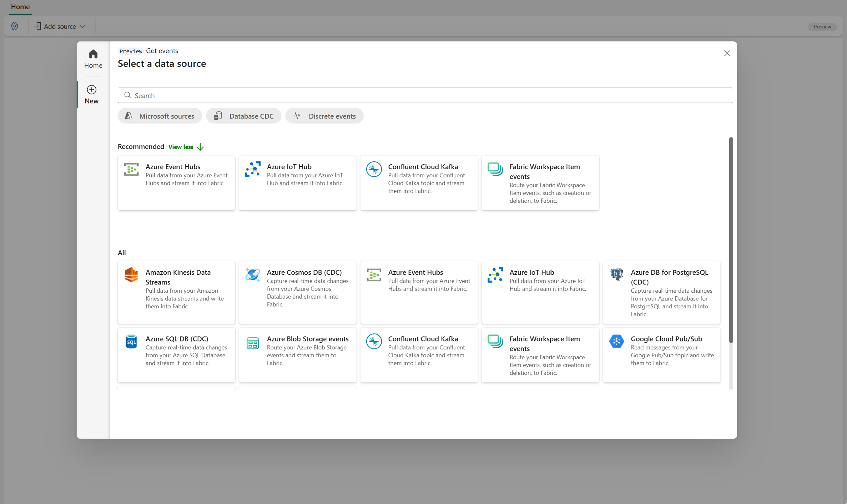Screen dimensions: 847x504
Task: Open the recommended Azure IoT Hub icon
Action: click(252, 169)
